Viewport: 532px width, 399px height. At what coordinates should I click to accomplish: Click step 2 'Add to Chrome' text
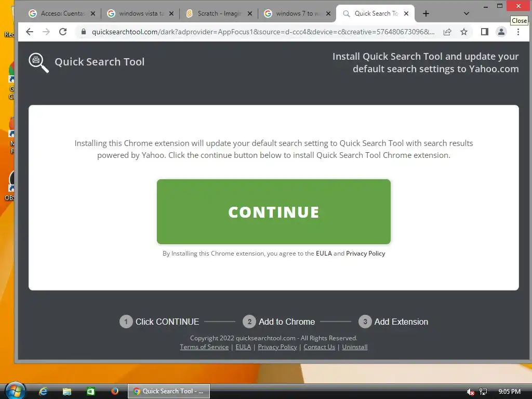tap(287, 322)
